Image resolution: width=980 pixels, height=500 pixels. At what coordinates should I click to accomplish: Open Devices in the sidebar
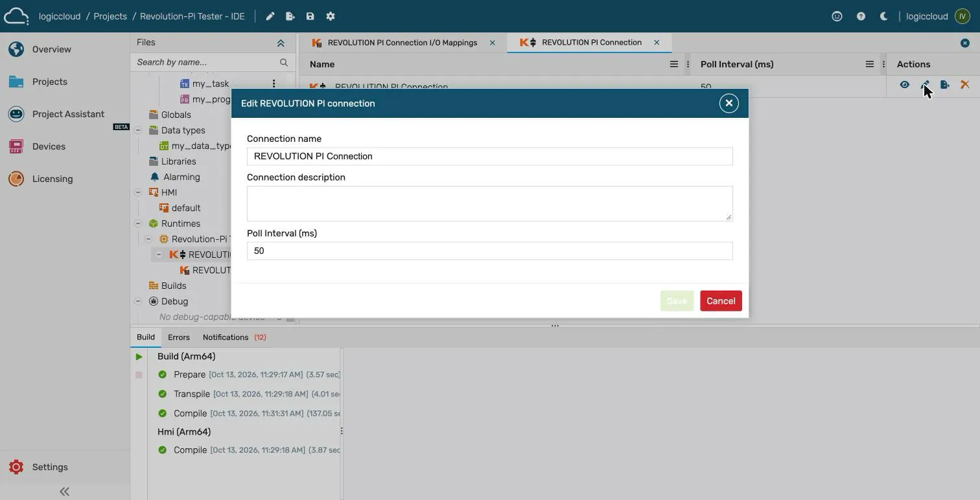tap(65, 146)
